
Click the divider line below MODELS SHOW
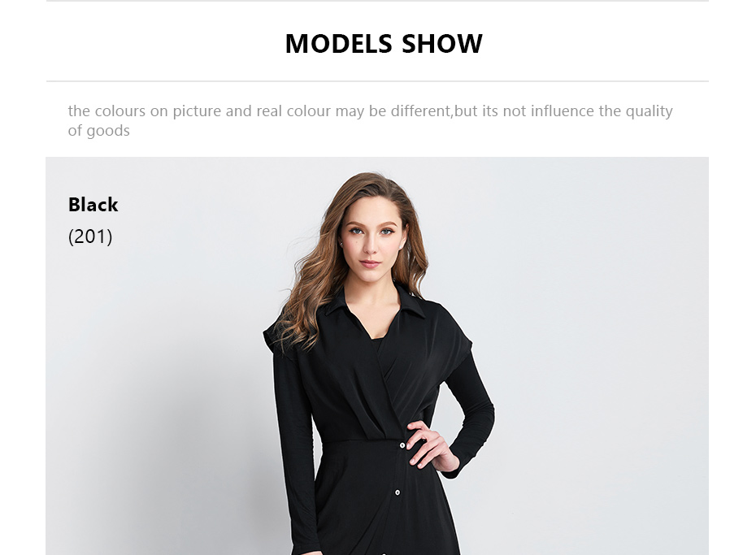pyautogui.click(x=377, y=81)
